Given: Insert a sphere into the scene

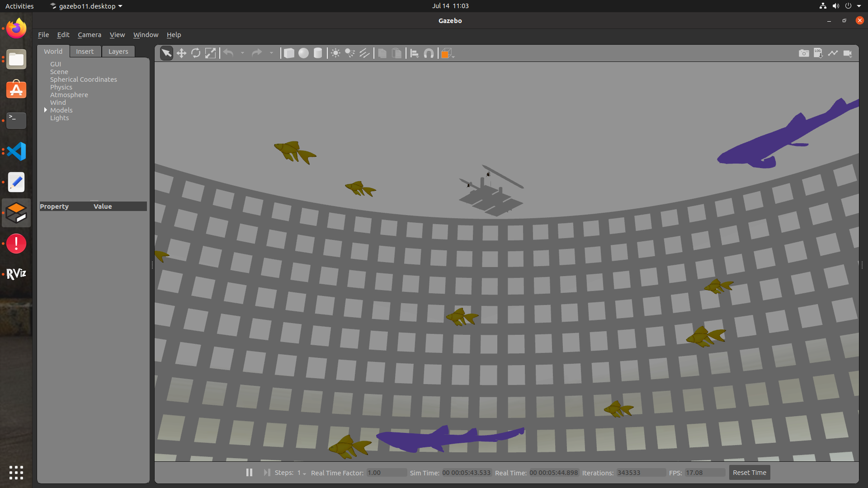Looking at the screenshot, I should (303, 53).
